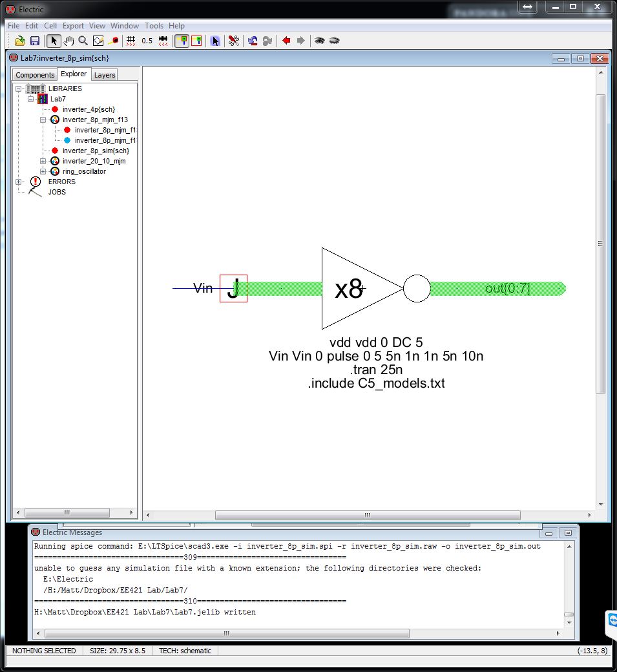Collapse the inverter_8p_mjm_f13 node

click(43, 120)
